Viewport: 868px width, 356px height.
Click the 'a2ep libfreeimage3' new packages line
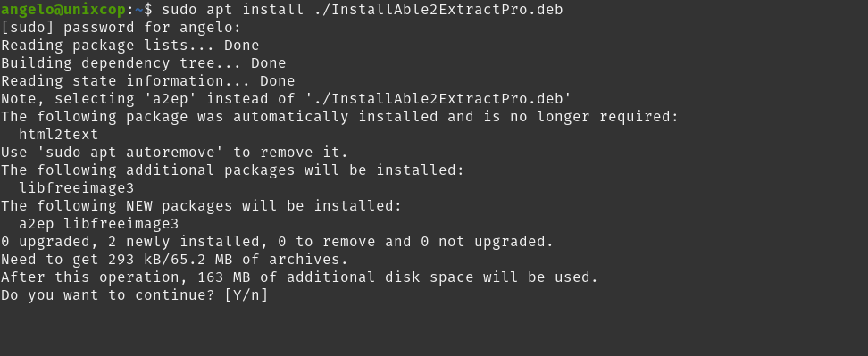pyautogui.click(x=98, y=224)
